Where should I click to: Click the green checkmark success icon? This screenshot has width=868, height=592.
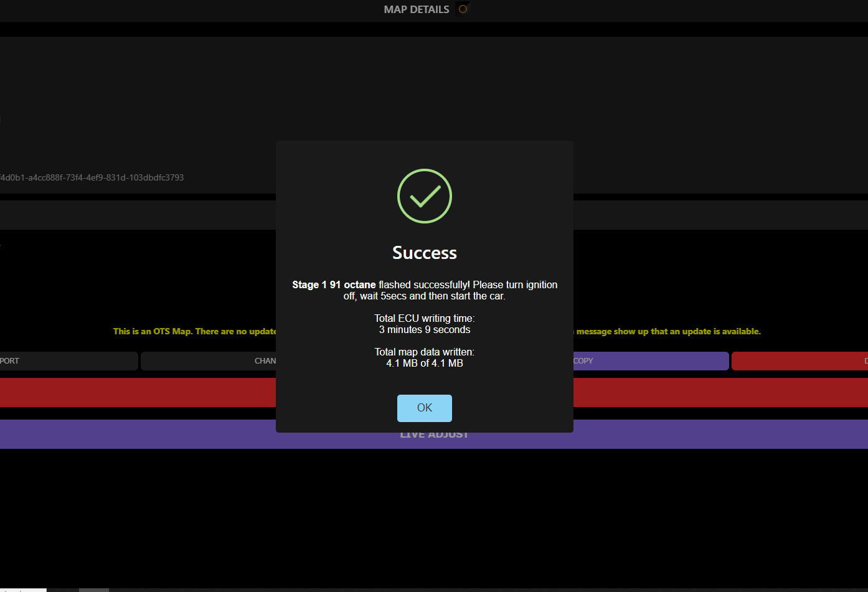[x=425, y=196]
